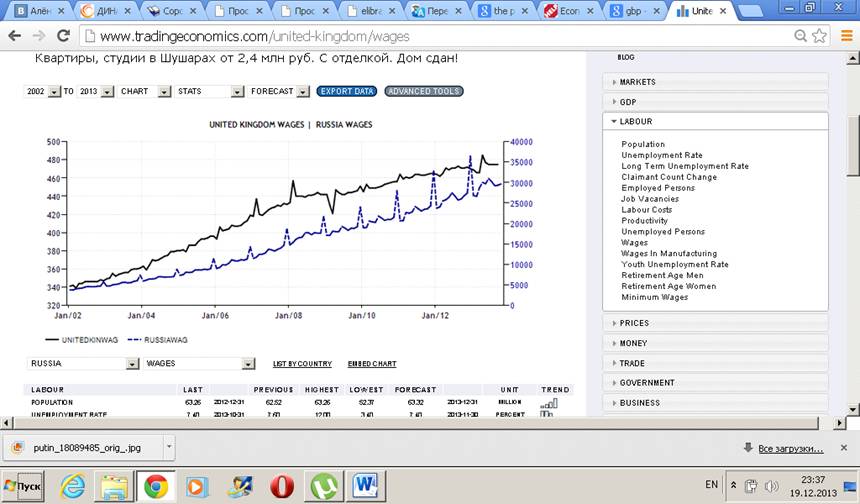Open the Unemployment Rate sidebar link

(661, 155)
